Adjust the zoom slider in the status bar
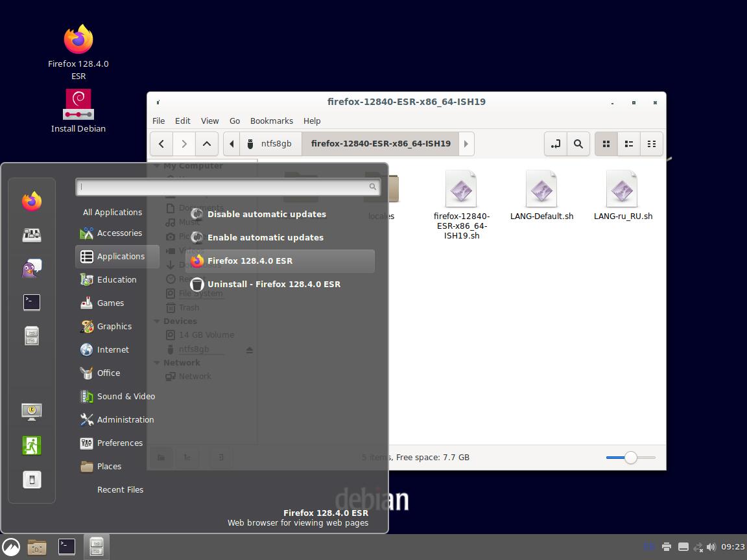The height and width of the screenshot is (560, 747). pos(630,458)
